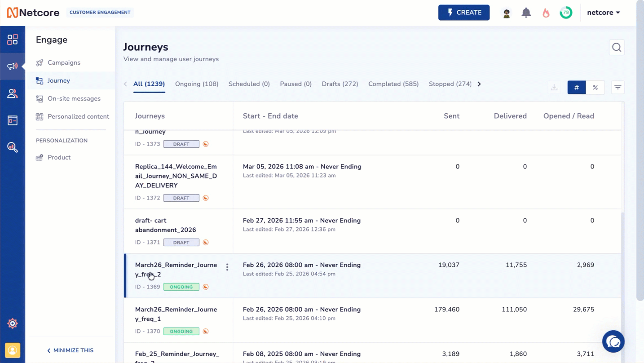Open the reports panel icon in sidebar
Image resolution: width=644 pixels, height=363 pixels.
pyautogui.click(x=12, y=120)
